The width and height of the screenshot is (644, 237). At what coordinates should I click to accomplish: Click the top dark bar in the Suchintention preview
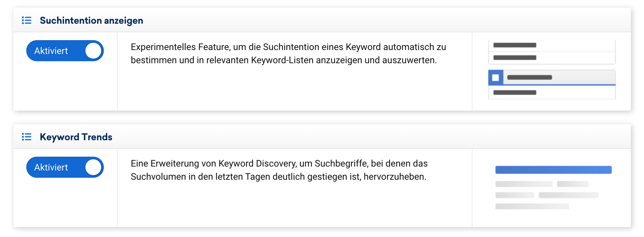[x=515, y=45]
